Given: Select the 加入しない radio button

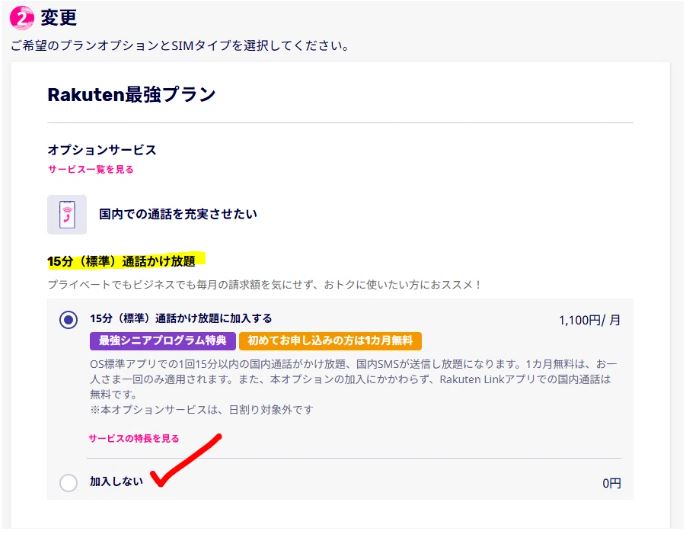Looking at the screenshot, I should pos(68,483).
